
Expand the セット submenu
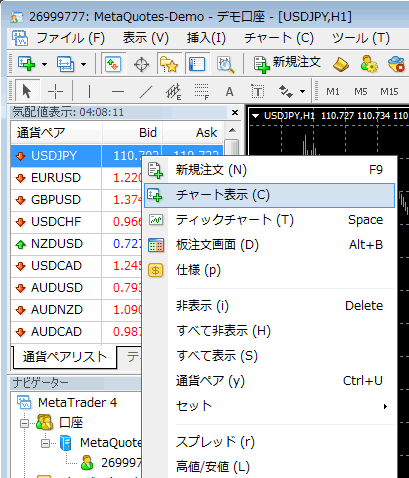point(269,406)
